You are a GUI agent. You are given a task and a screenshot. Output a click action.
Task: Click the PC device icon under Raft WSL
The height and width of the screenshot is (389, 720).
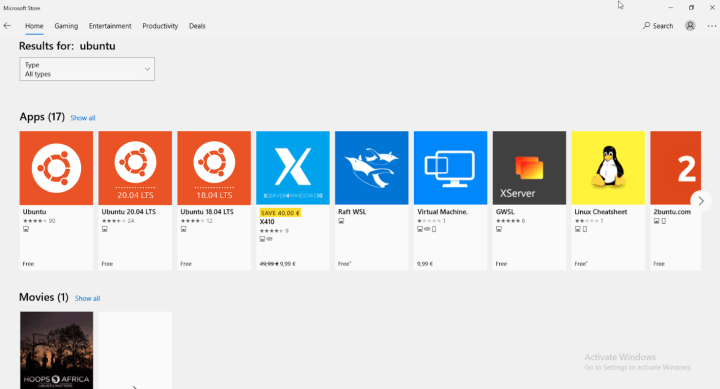(x=341, y=221)
